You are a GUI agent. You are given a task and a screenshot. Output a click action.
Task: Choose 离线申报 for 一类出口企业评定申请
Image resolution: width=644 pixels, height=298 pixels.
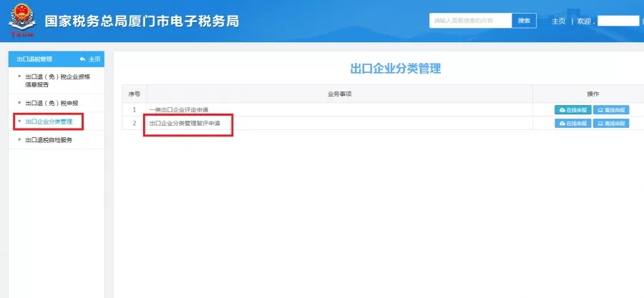(x=611, y=110)
